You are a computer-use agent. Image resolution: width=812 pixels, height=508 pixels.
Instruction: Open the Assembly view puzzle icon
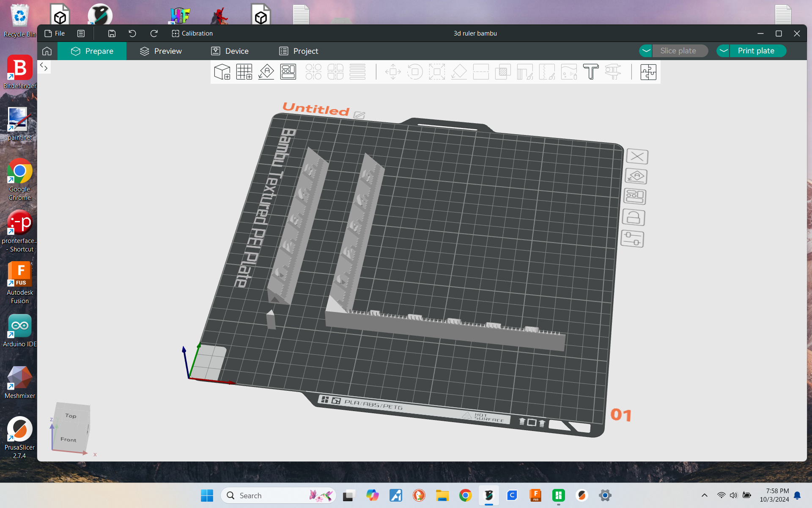tap(648, 72)
